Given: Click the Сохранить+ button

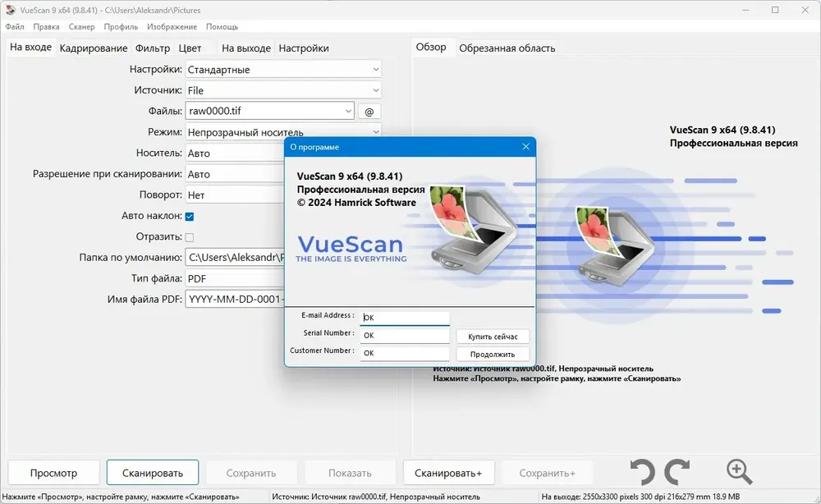Looking at the screenshot, I should click(547, 473).
